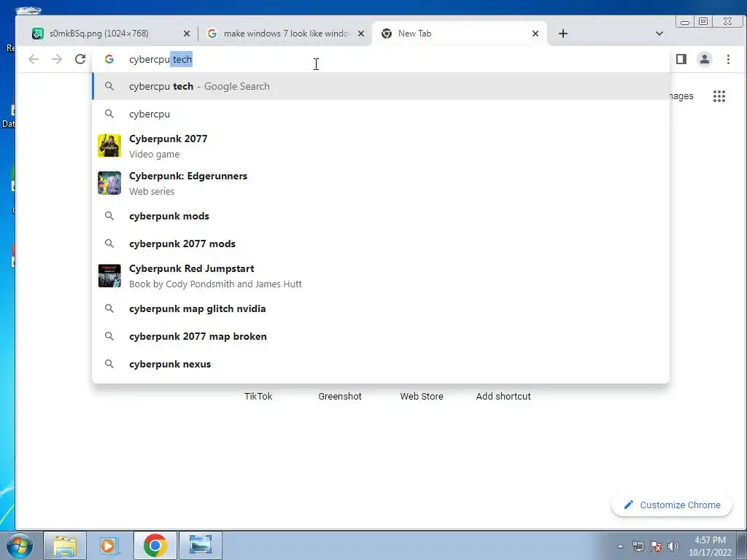Open the Web Store shortcut
Image resolution: width=747 pixels, height=560 pixels.
(x=422, y=396)
